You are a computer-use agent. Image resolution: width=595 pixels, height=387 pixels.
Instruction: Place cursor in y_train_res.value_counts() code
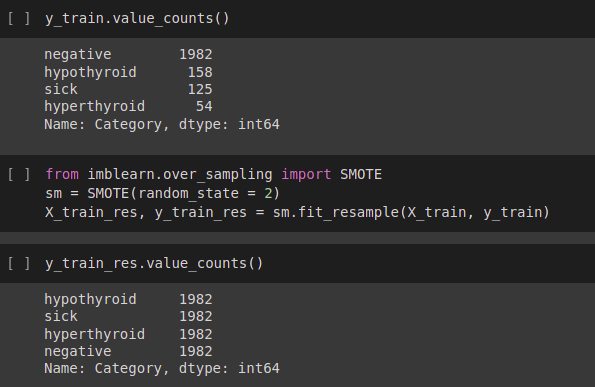tap(154, 263)
